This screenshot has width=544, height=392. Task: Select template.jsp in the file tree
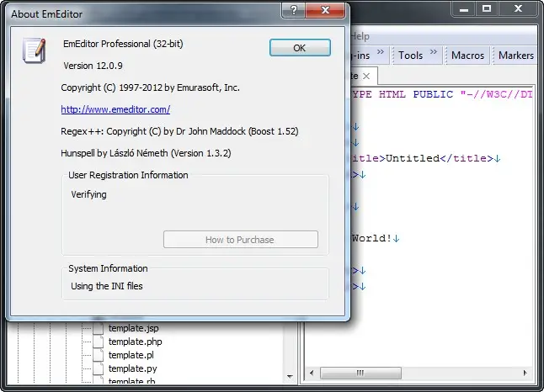point(134,328)
